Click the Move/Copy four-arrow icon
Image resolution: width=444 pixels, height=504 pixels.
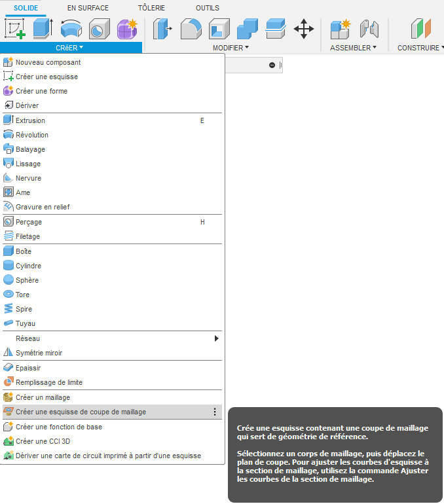(304, 29)
